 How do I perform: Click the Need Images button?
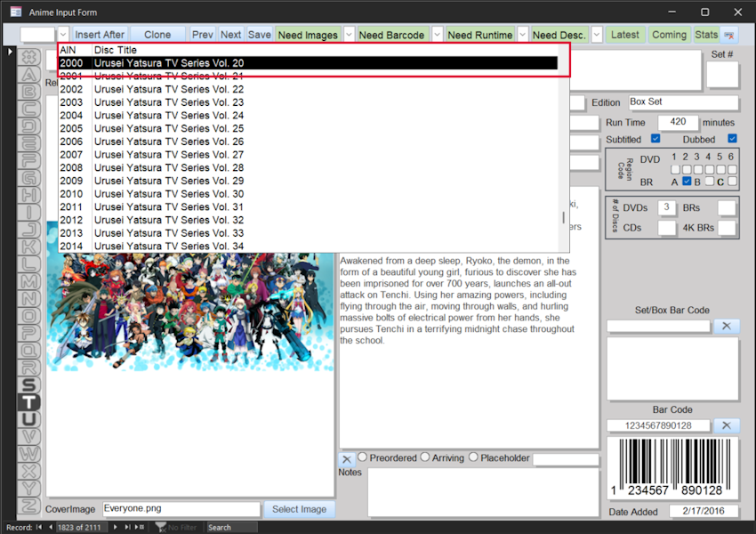click(x=308, y=35)
